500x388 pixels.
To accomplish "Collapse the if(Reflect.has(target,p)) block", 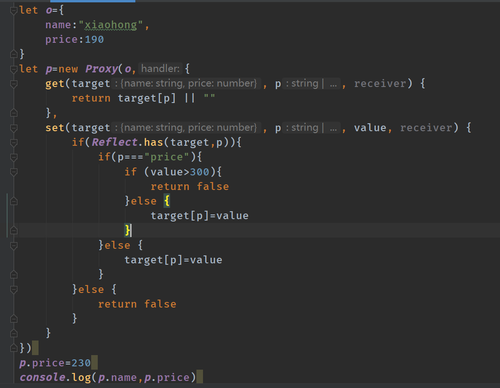I will pyautogui.click(x=14, y=143).
